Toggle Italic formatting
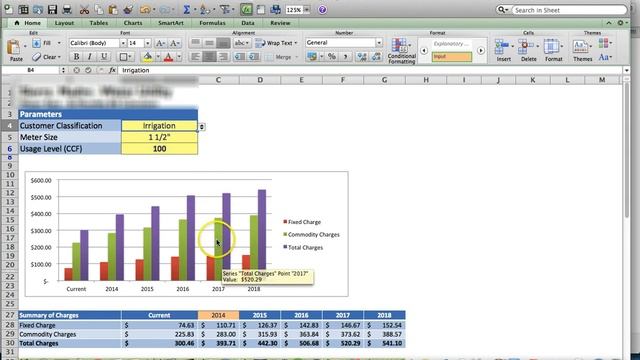The height and width of the screenshot is (360, 640). tap(90, 57)
